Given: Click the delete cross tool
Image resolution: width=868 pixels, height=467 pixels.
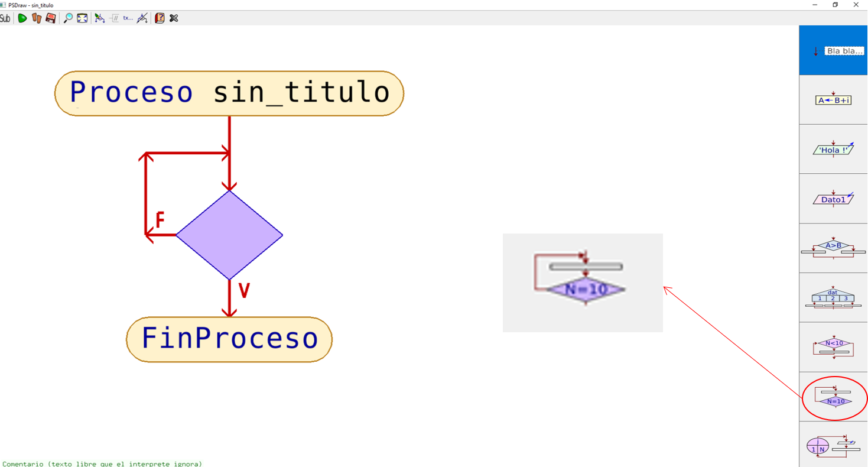Looking at the screenshot, I should pyautogui.click(x=173, y=18).
